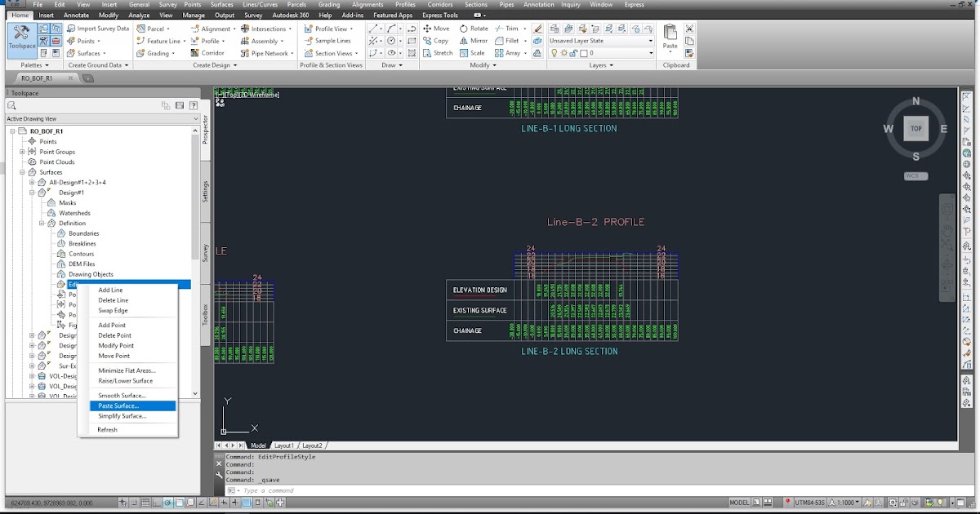Click the Fillet tool icon

tap(499, 41)
